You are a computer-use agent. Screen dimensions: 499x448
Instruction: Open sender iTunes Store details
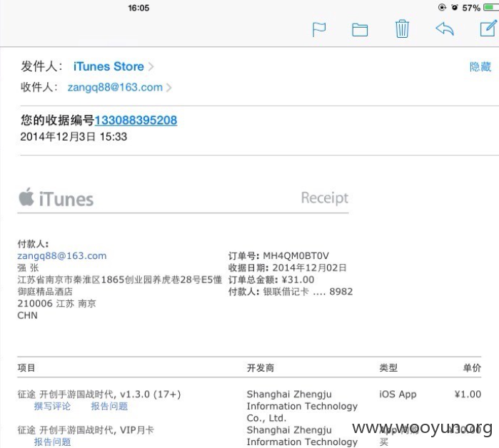click(109, 66)
